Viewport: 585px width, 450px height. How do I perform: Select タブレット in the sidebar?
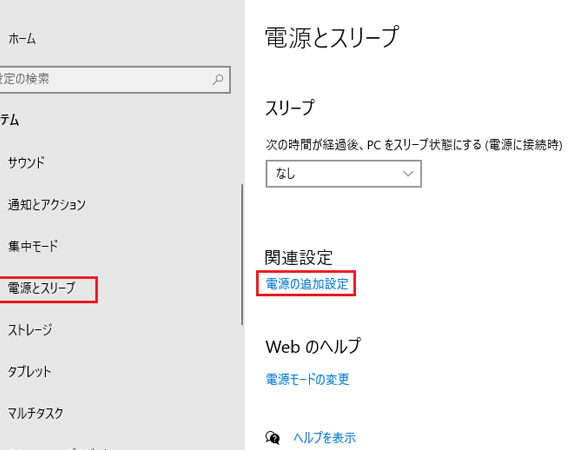point(29,372)
